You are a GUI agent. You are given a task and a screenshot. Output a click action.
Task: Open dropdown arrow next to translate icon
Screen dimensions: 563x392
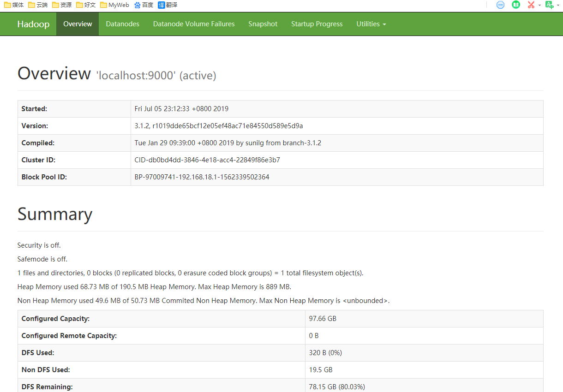pyautogui.click(x=557, y=6)
